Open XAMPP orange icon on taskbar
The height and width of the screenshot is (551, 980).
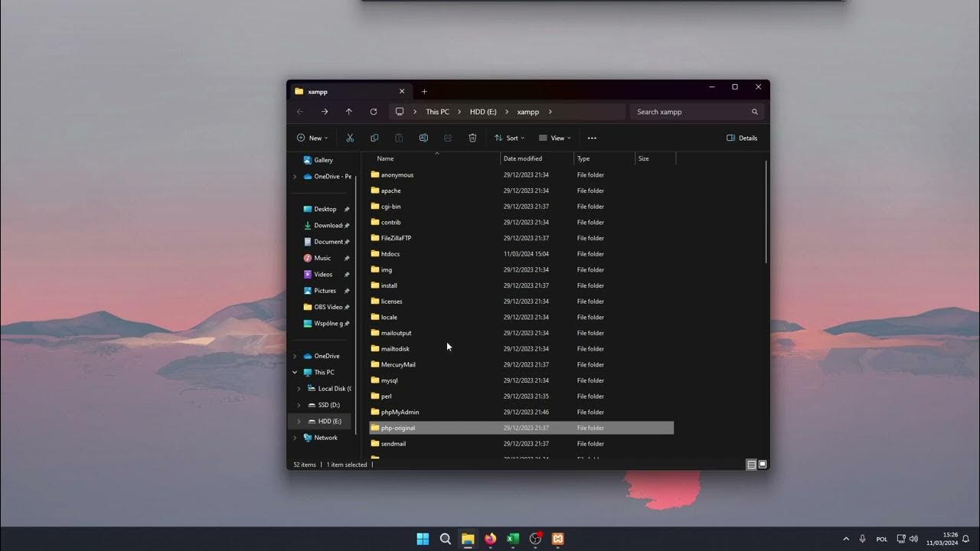(x=558, y=539)
